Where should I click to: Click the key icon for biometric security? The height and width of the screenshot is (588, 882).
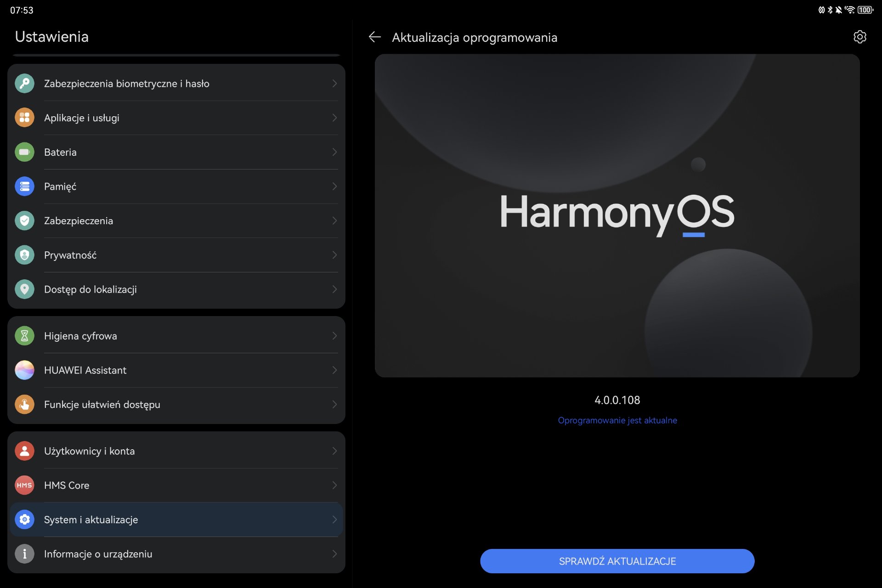point(24,84)
